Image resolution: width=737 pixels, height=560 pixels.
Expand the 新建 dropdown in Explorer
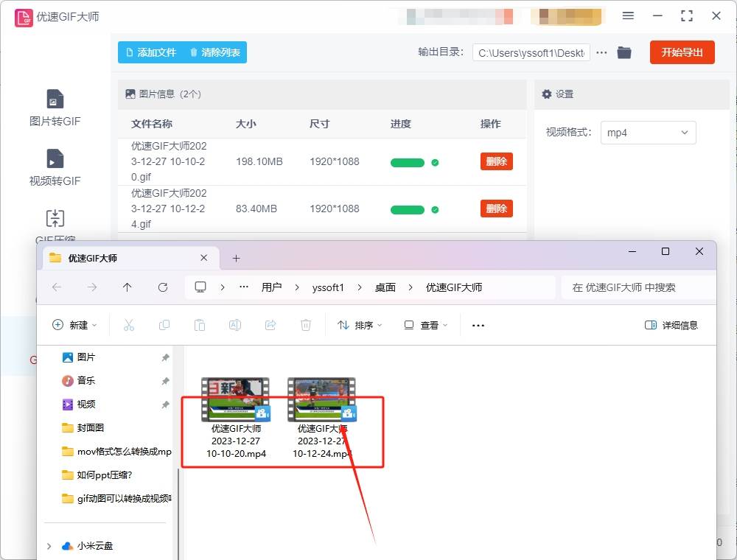click(x=74, y=324)
